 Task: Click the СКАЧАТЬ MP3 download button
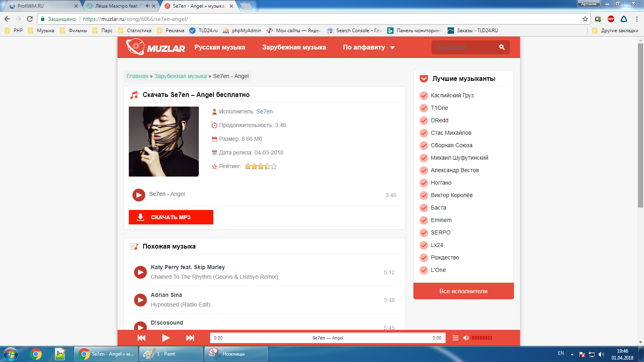171,217
